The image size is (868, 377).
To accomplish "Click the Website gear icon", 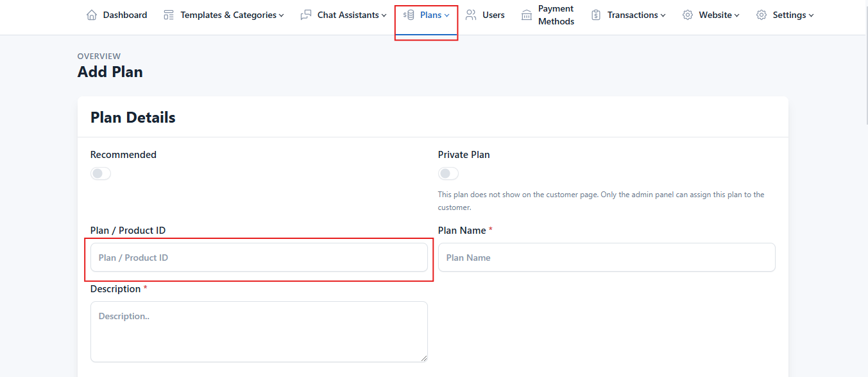I will (688, 15).
